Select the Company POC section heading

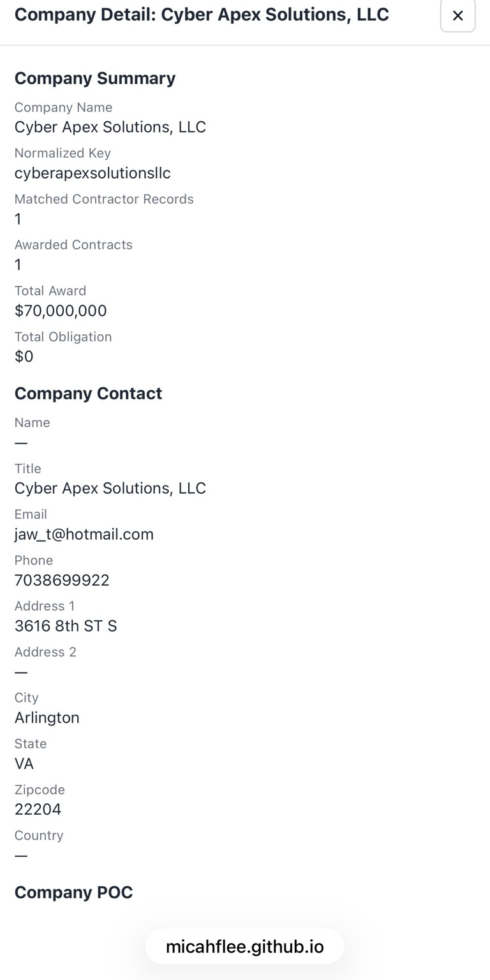tap(73, 892)
